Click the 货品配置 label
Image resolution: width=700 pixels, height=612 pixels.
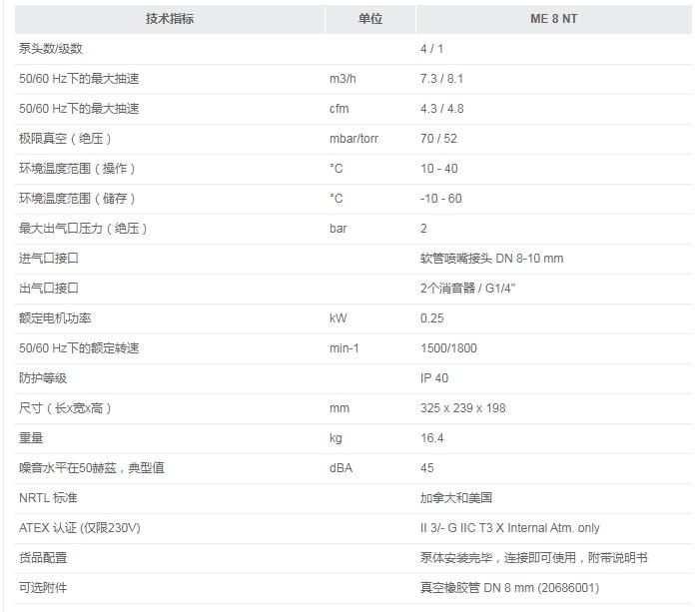tap(43, 557)
